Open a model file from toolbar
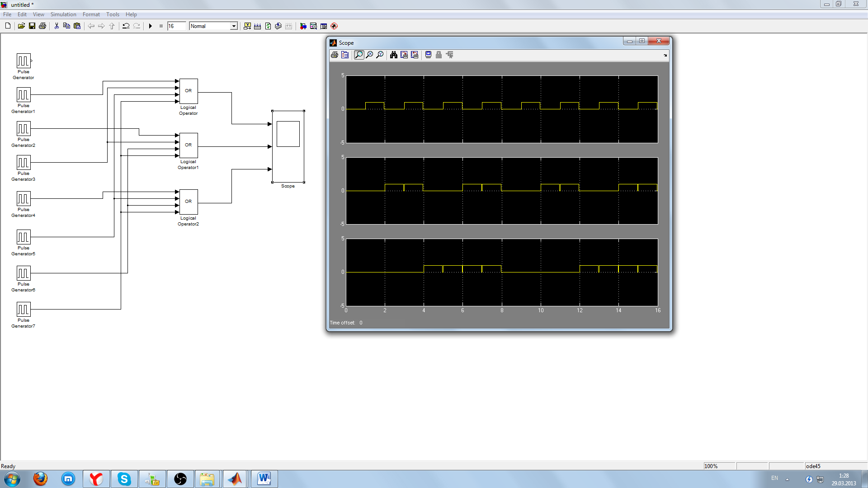 [21, 26]
